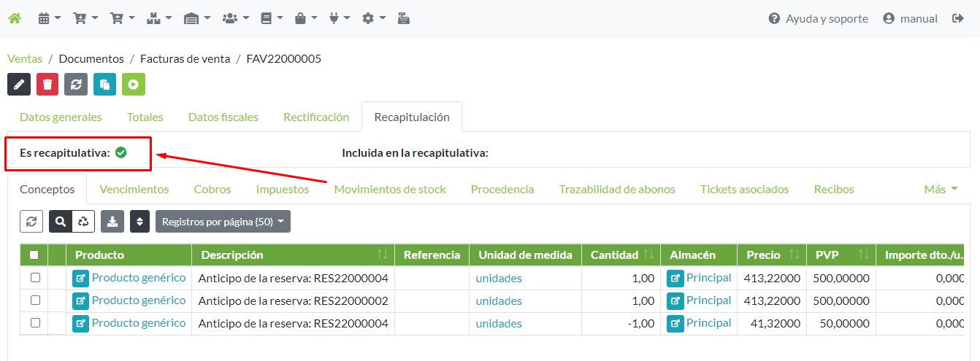Sort table by Precio column arrows
The height and width of the screenshot is (361, 980).
coord(795,255)
